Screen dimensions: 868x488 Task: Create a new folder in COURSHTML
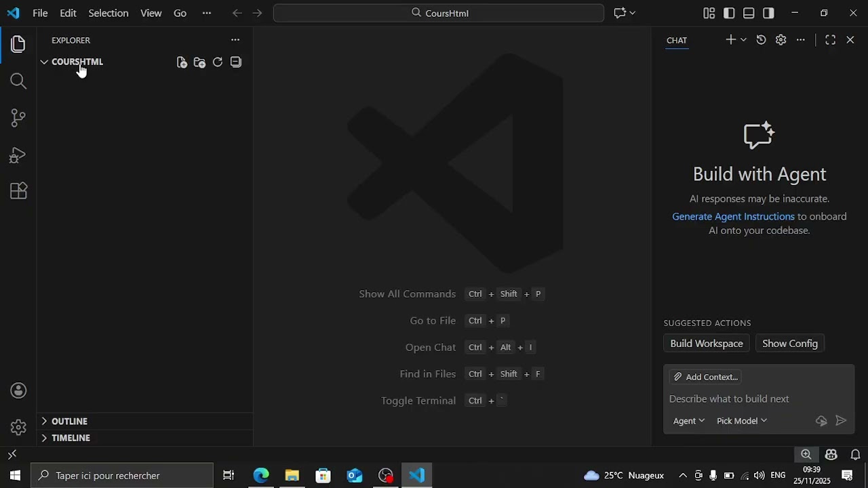click(199, 62)
